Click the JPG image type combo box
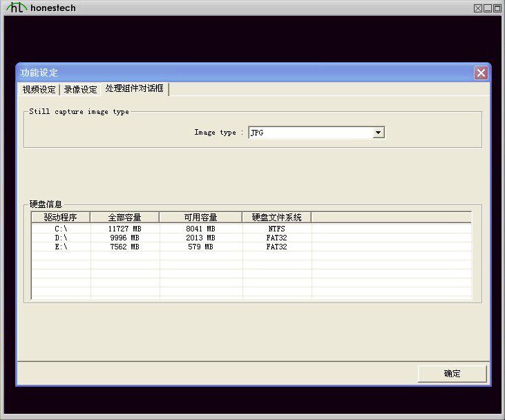The width and height of the screenshot is (505, 420). click(316, 133)
